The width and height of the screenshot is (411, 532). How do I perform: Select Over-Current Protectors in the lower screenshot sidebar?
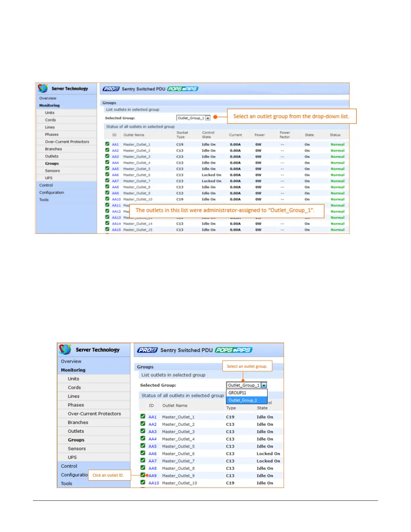[x=94, y=414]
